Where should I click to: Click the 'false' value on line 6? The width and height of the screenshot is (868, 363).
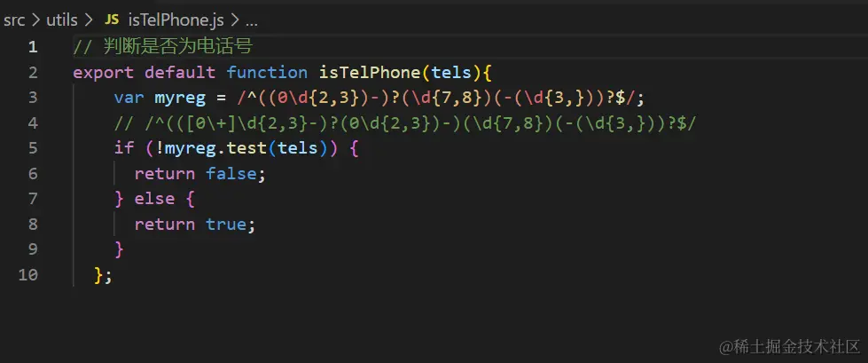click(231, 174)
